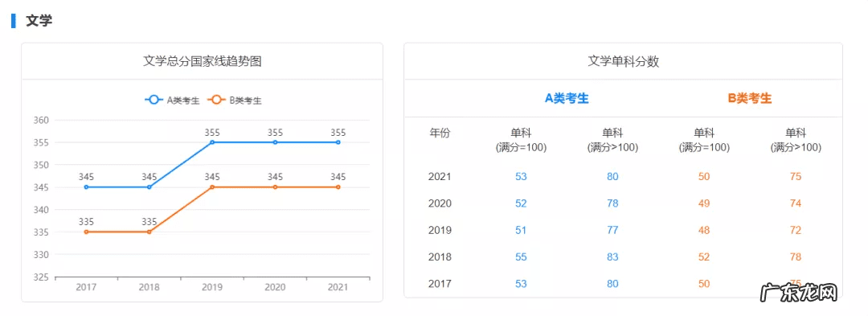Select blue A类 data point at 2020
Image resolution: width=868 pixels, height=316 pixels.
[x=275, y=142]
